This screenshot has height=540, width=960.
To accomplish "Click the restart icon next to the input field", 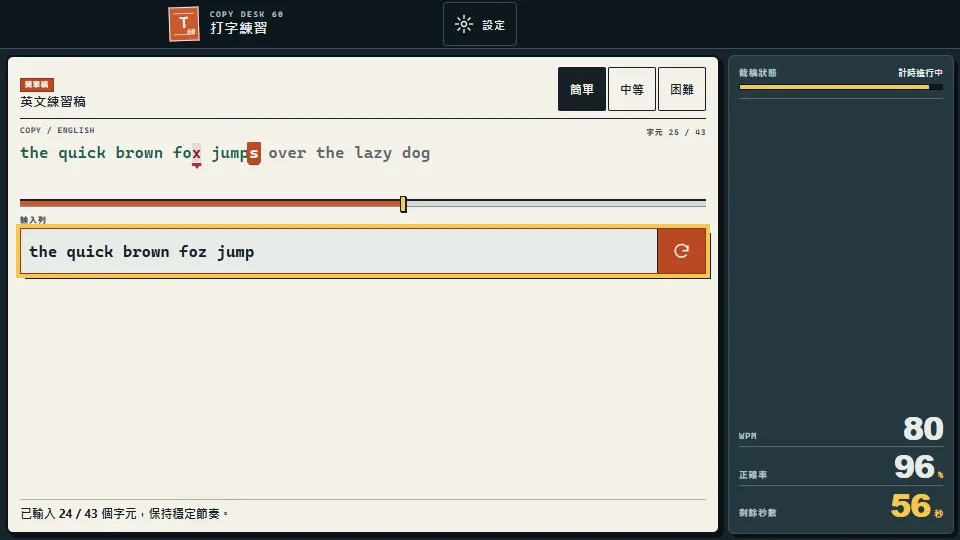I will (681, 251).
